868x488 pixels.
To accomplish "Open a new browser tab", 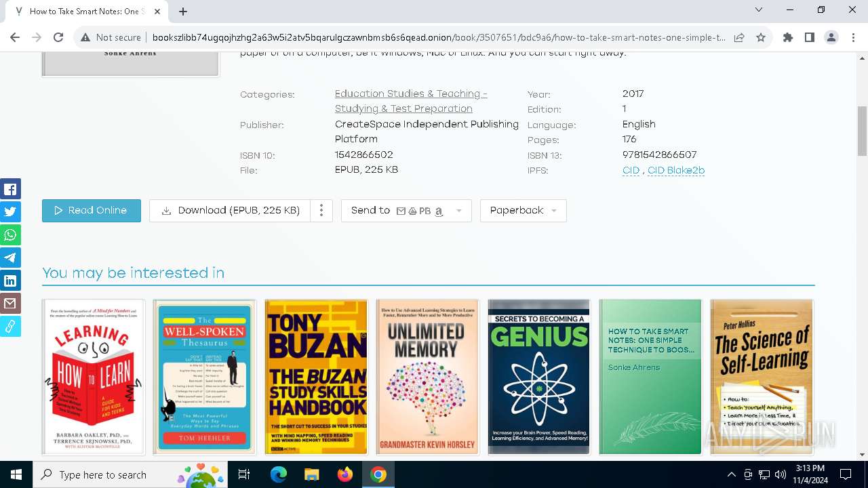I will pyautogui.click(x=183, y=12).
